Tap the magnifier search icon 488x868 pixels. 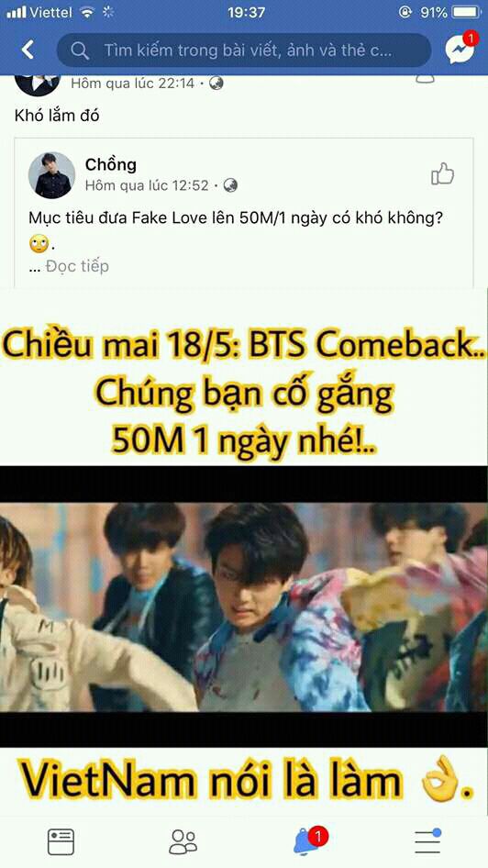click(80, 50)
